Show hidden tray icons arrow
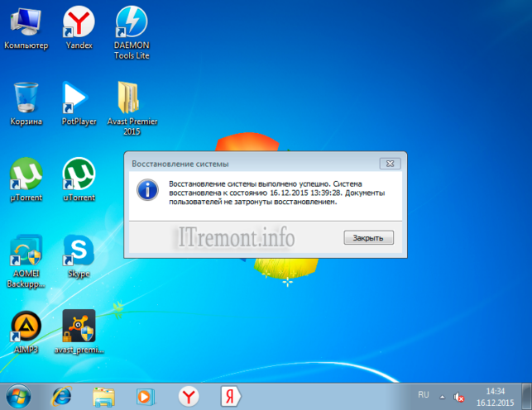Screen dimensions: 532x410 click(442, 397)
